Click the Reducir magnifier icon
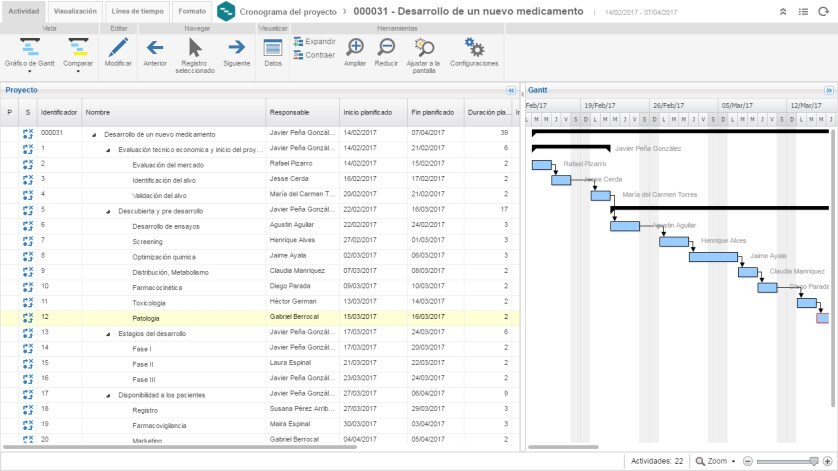The height and width of the screenshot is (471, 838). (386, 48)
